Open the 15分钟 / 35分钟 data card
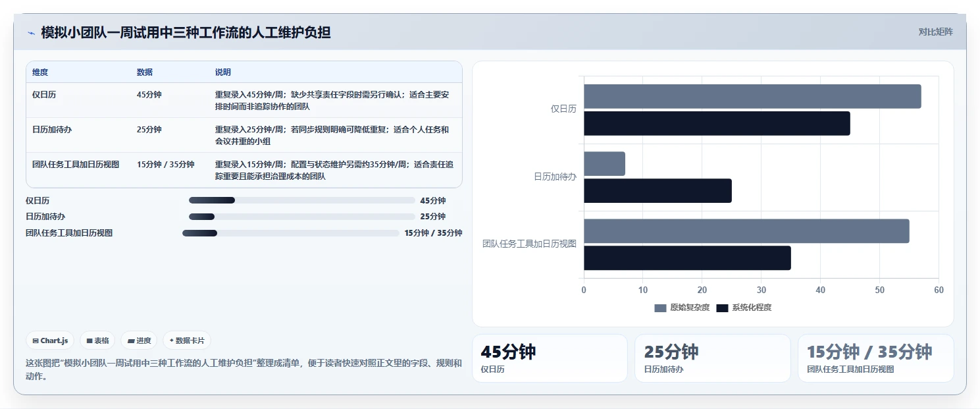This screenshot has width=980, height=409. pyautogui.click(x=875, y=358)
